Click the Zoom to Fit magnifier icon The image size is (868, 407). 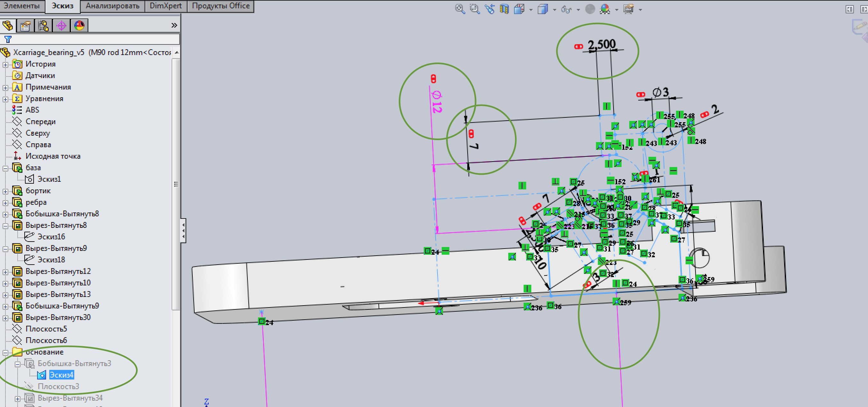pyautogui.click(x=460, y=9)
